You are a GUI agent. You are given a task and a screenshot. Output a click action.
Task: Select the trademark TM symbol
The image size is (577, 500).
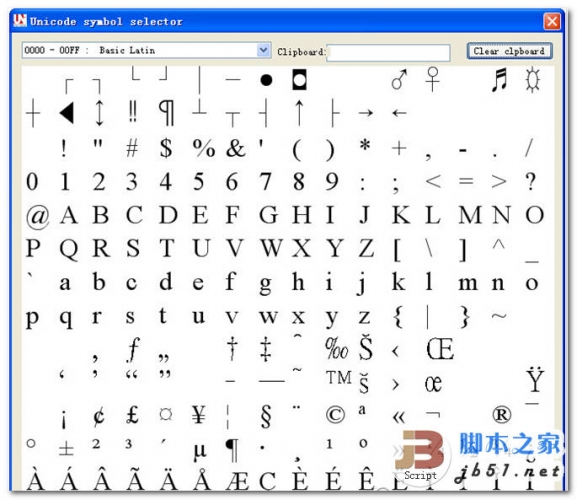click(x=339, y=377)
